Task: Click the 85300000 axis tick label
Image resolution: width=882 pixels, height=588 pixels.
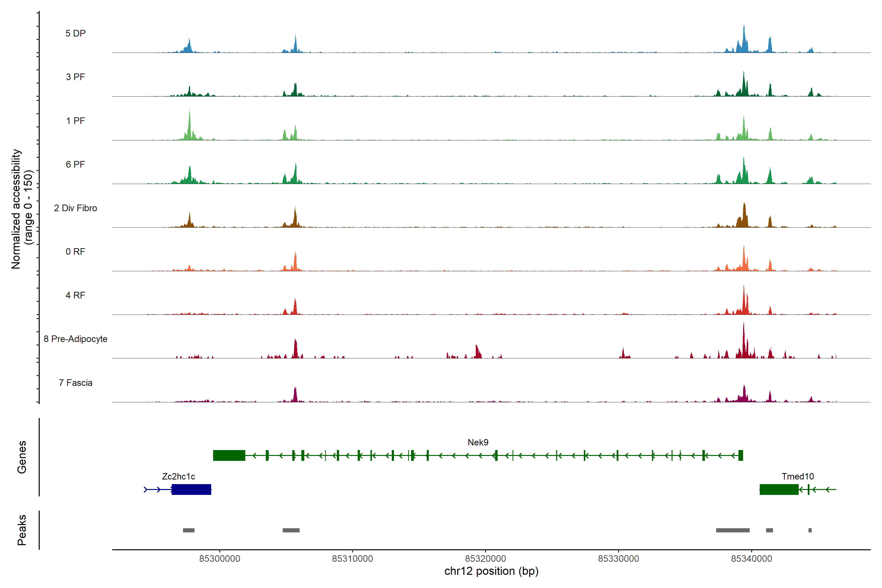Action: (219, 559)
